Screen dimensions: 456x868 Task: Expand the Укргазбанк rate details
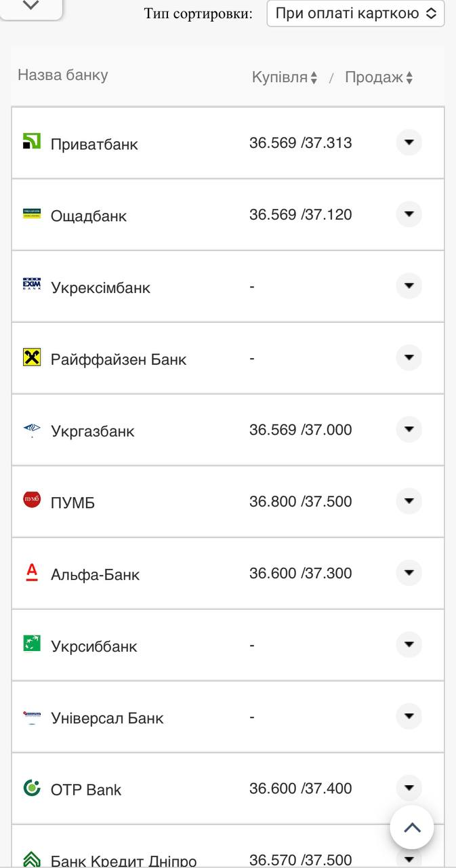coord(409,429)
